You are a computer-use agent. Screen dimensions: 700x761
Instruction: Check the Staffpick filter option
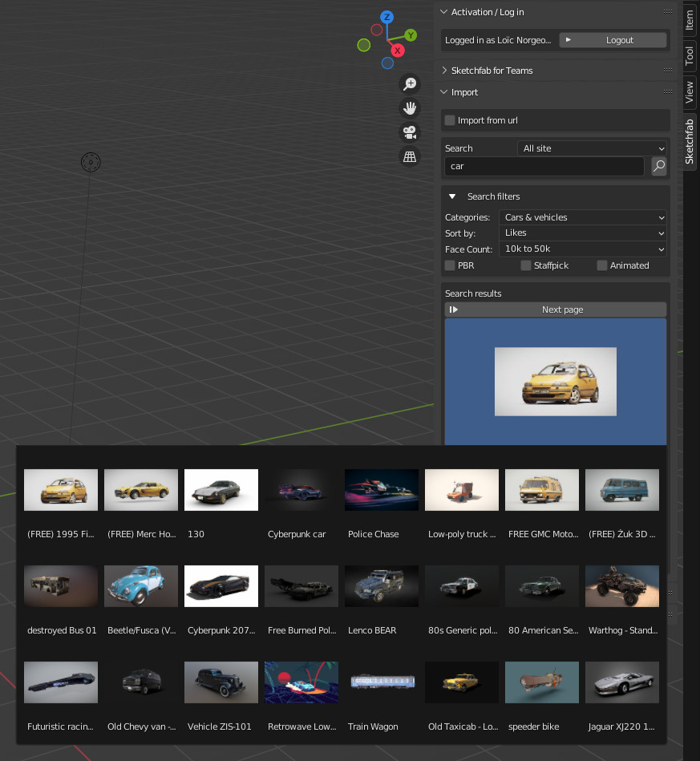[x=526, y=265]
